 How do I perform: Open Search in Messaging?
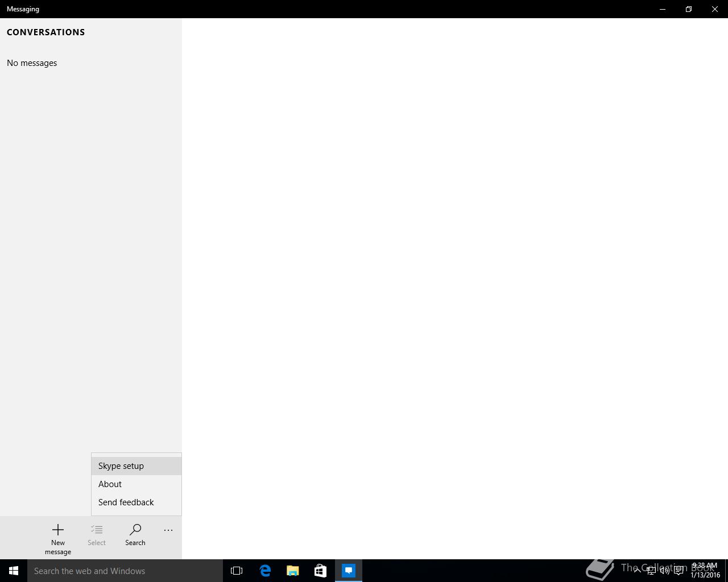pyautogui.click(x=135, y=535)
